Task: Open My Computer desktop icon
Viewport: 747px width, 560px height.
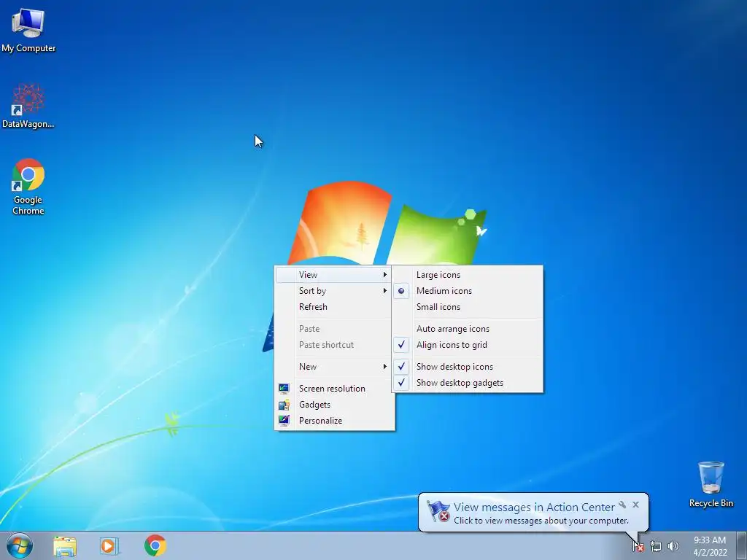Action: [x=28, y=29]
